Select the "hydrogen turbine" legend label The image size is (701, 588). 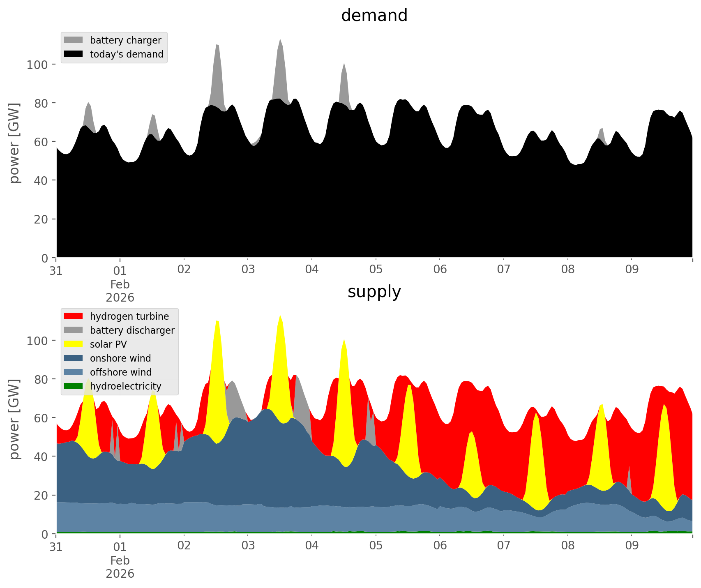(x=129, y=316)
